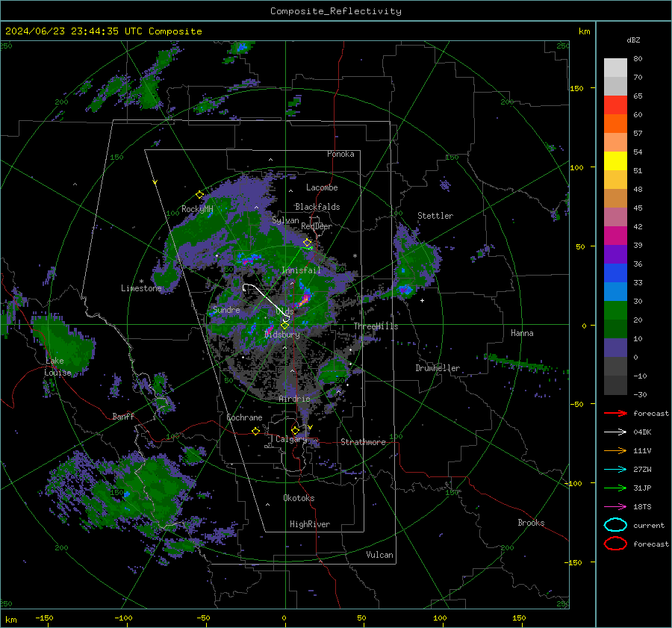
Task: Click the RedDeer city label
Action: [317, 226]
